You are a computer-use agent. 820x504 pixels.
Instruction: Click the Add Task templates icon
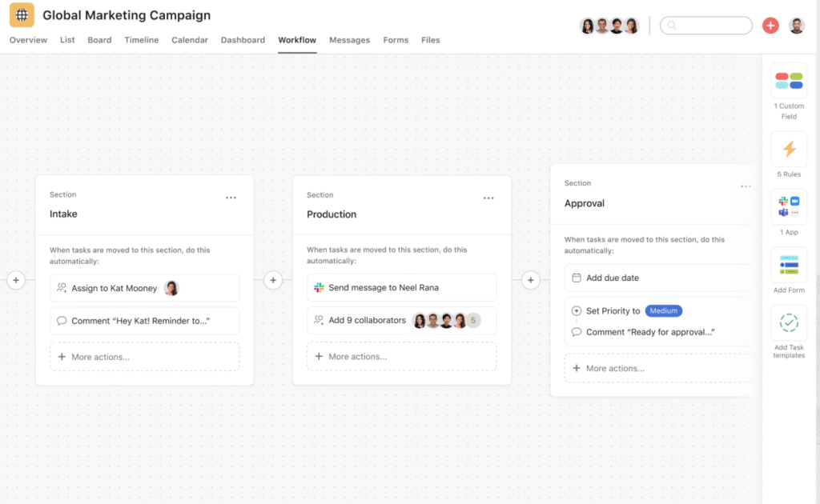788,322
